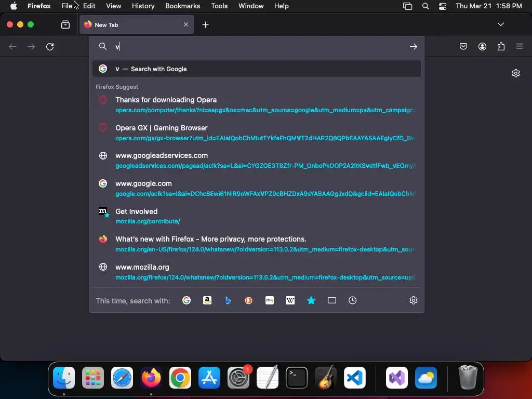Viewport: 532px width, 399px height.
Task: Open the View menu
Action: (x=113, y=6)
